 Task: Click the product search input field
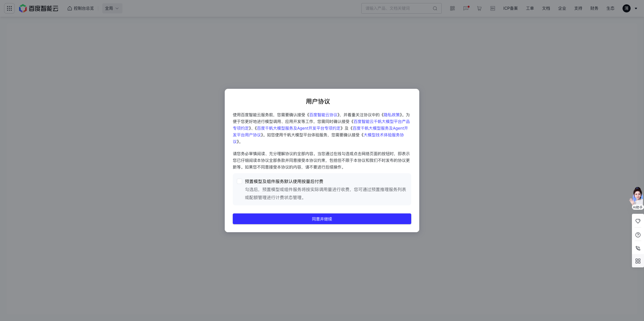point(396,8)
